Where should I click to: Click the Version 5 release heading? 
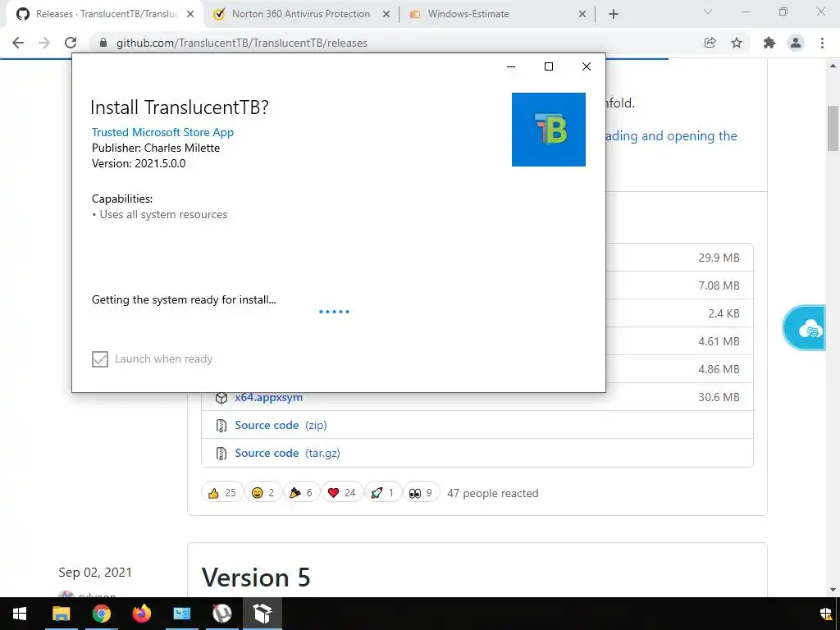click(x=256, y=577)
